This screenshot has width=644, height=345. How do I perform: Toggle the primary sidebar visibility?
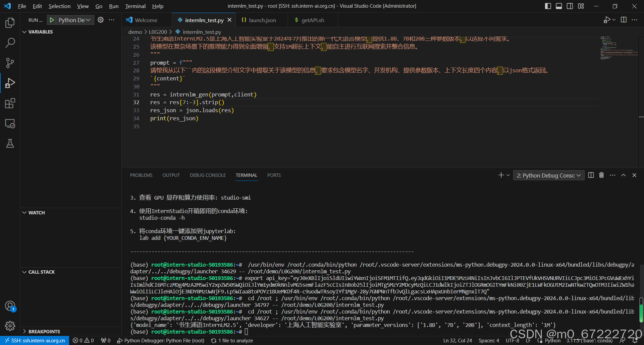548,6
